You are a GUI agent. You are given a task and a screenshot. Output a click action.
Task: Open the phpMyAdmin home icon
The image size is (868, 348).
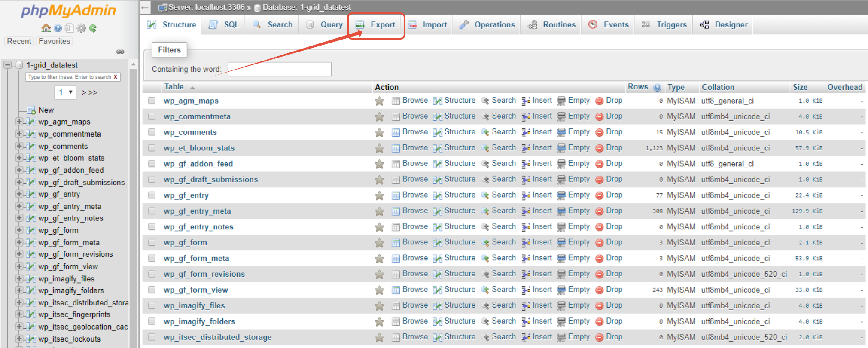point(46,28)
